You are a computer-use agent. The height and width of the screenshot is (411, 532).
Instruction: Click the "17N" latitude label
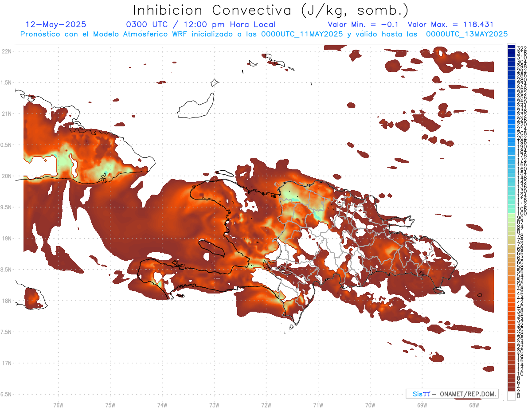[x=7, y=363]
